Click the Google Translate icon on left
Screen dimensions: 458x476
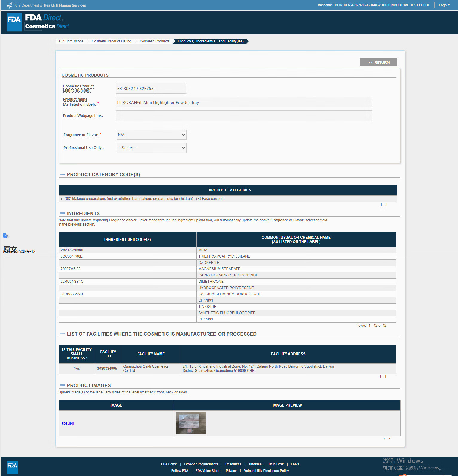[x=6, y=236]
